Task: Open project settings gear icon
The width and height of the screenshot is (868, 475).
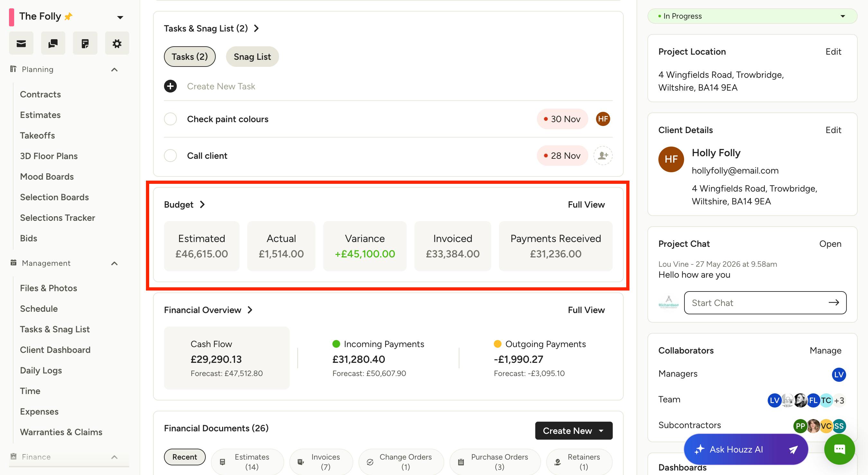Action: (x=117, y=43)
